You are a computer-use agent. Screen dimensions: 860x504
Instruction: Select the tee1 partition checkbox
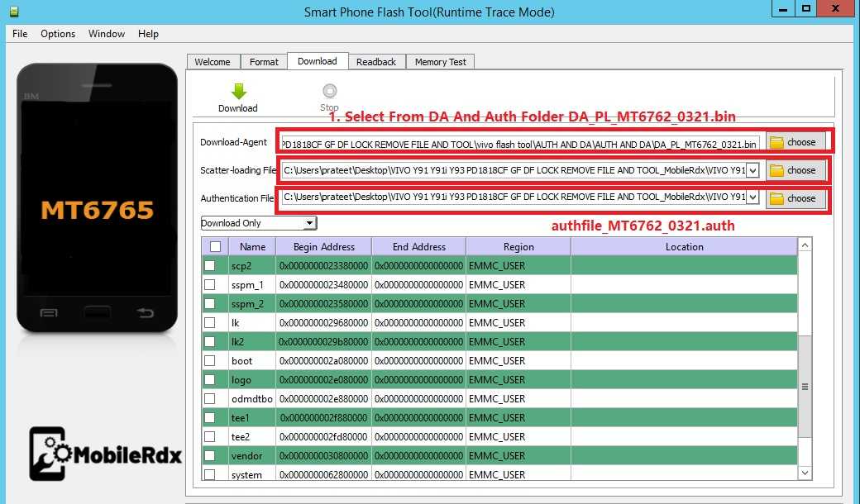click(209, 417)
